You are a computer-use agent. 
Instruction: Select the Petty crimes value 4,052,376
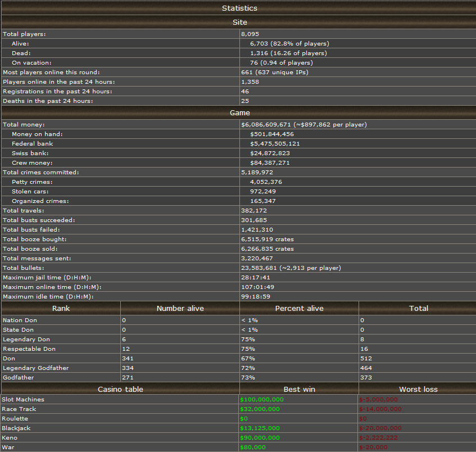tap(266, 182)
